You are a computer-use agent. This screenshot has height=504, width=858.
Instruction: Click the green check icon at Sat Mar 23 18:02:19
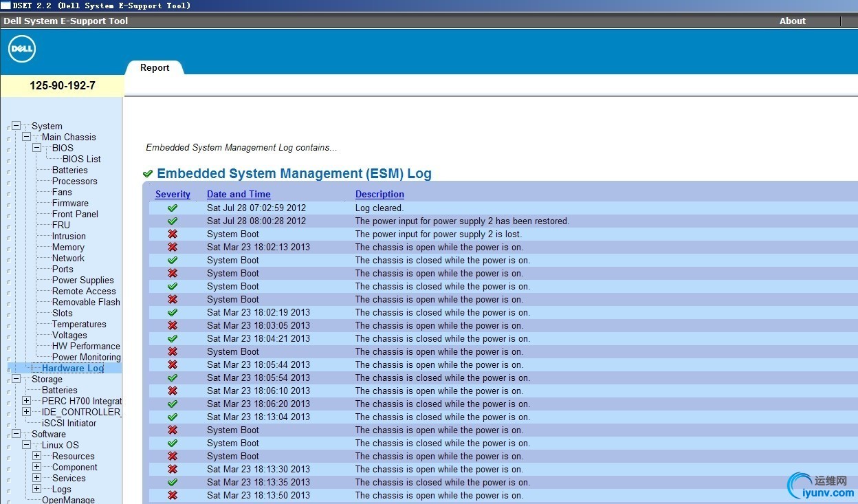(173, 312)
